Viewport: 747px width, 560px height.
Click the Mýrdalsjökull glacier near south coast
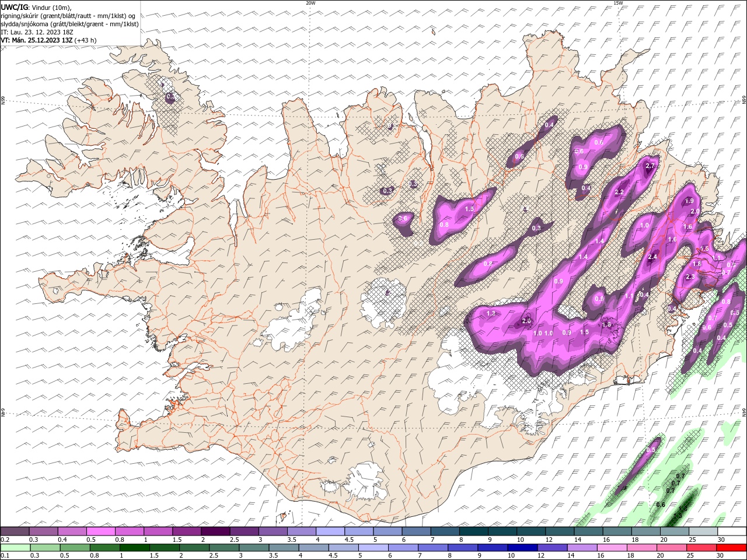pos(365,482)
